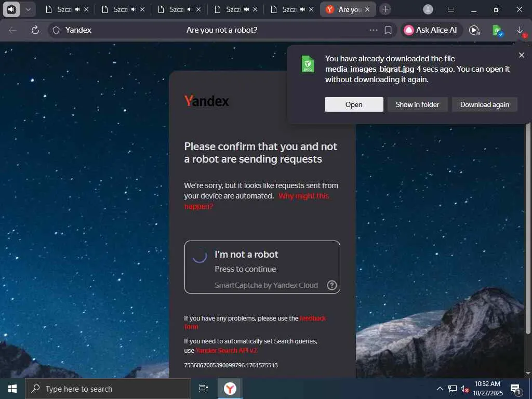Click the media playback control icon
This screenshot has width=532, height=399.
pyautogui.click(x=474, y=30)
